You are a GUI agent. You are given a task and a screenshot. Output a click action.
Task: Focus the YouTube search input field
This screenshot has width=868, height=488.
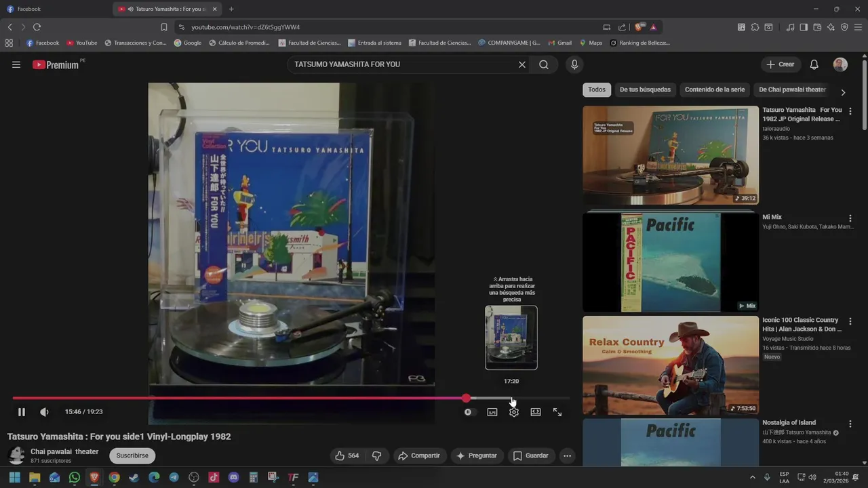point(403,64)
